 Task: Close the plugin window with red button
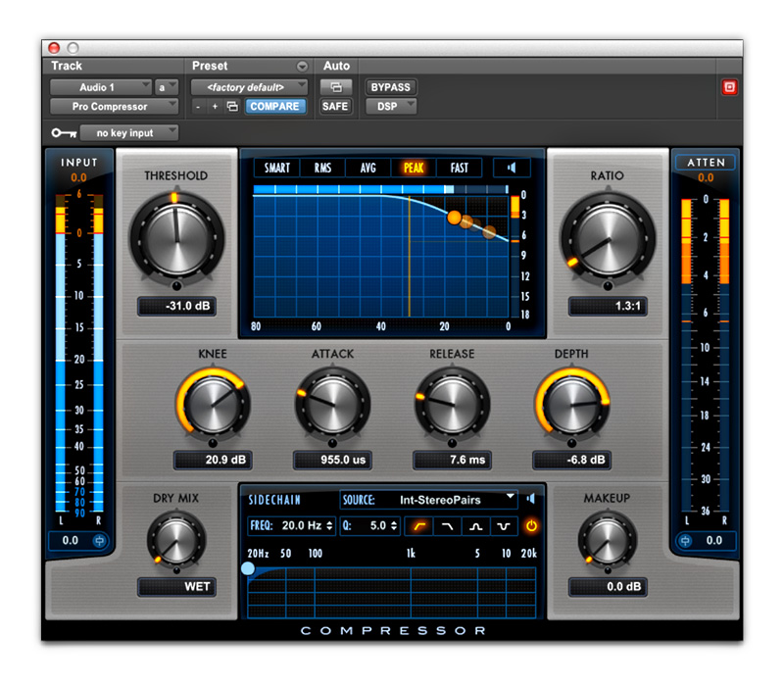click(x=54, y=48)
